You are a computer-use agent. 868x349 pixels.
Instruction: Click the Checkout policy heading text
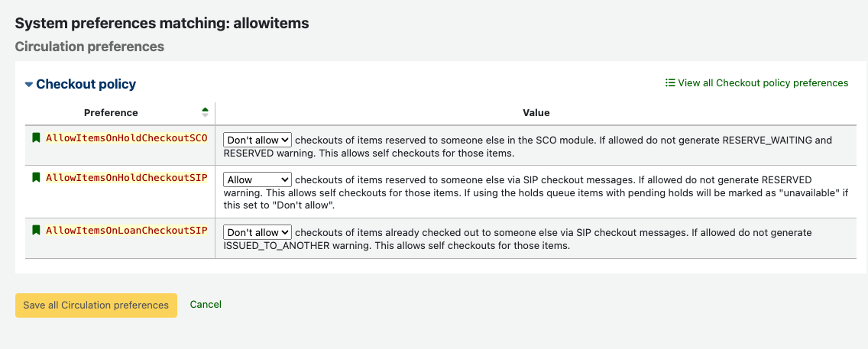pos(86,85)
